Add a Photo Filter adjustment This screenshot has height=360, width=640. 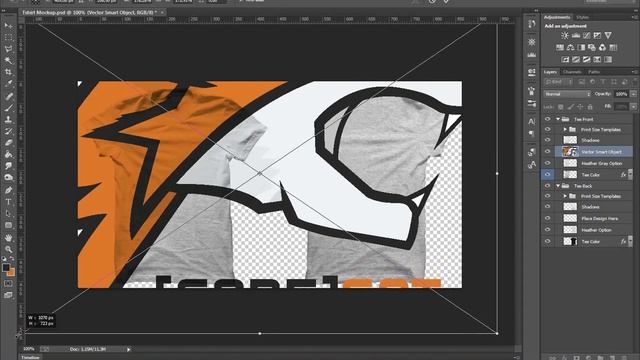(592, 48)
